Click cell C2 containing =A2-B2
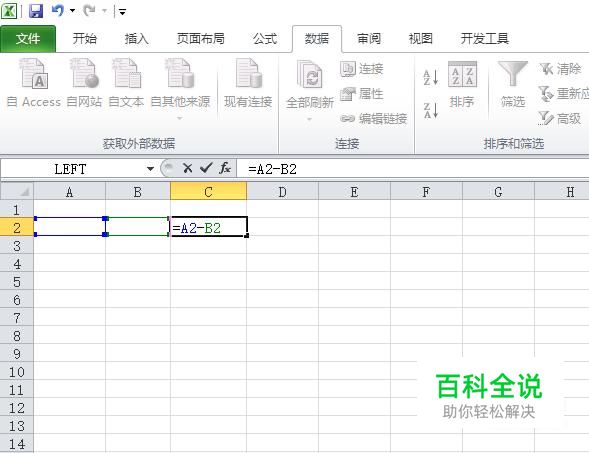The height and width of the screenshot is (453, 589). point(209,227)
